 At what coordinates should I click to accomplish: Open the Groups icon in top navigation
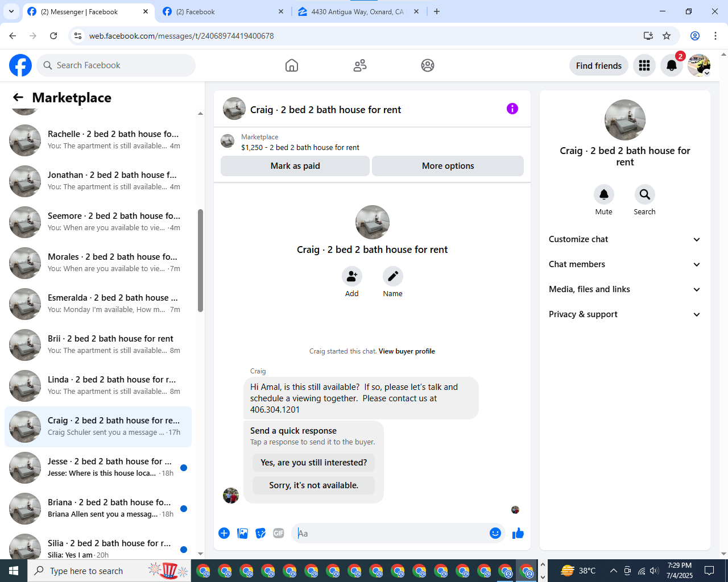pyautogui.click(x=428, y=65)
